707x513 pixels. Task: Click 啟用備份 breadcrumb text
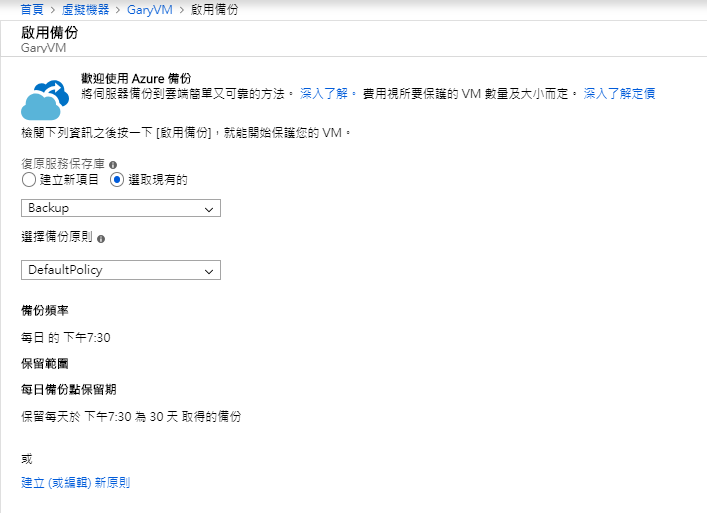[215, 9]
